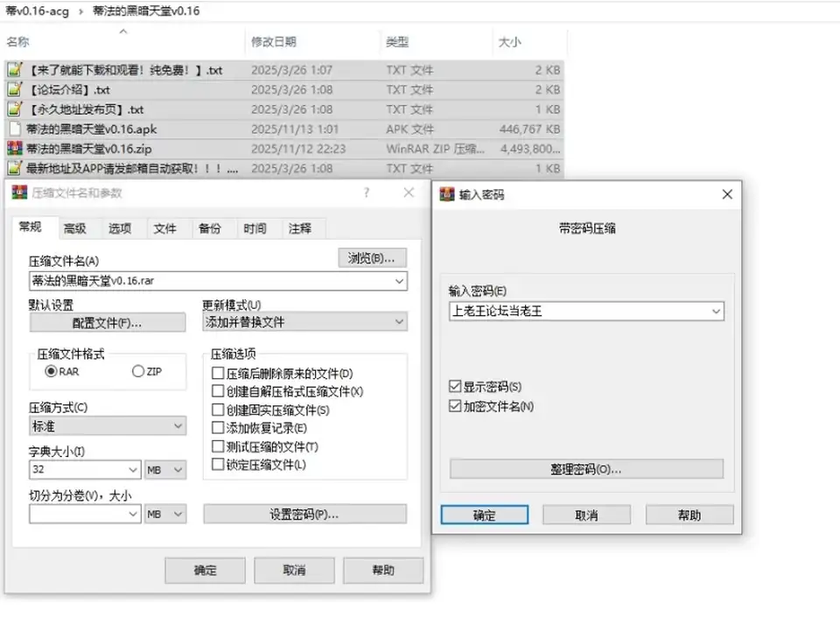Select the RAR archive format radio button
840x624 pixels.
[51, 371]
